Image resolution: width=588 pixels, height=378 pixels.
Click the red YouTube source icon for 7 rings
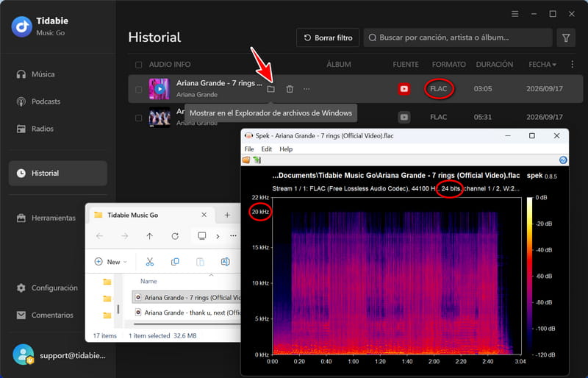click(x=404, y=89)
